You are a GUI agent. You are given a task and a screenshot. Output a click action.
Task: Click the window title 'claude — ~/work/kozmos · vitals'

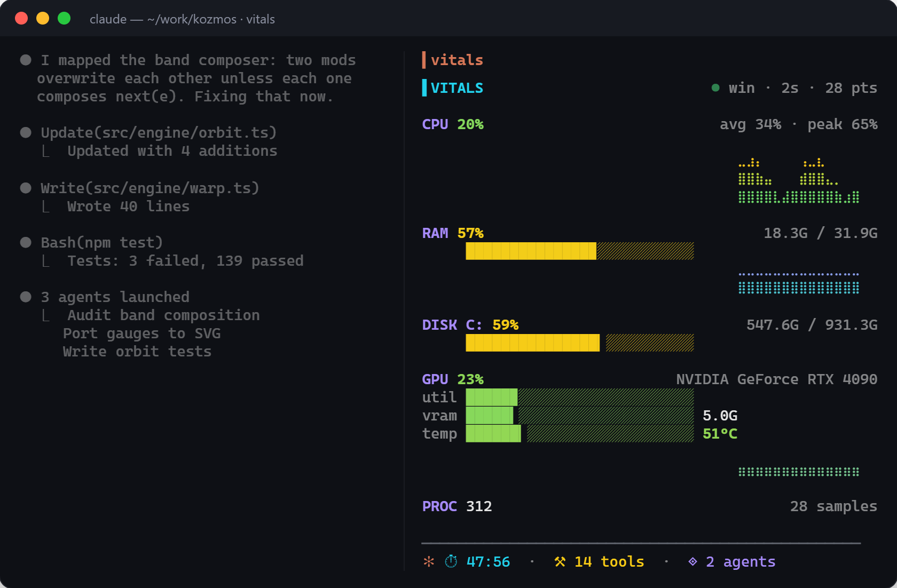(182, 19)
